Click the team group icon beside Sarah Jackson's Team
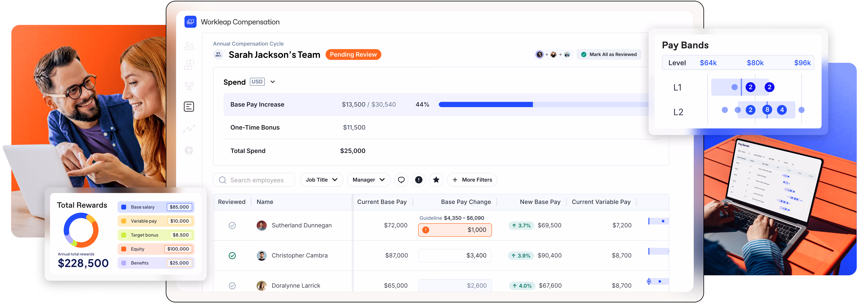The height and width of the screenshot is (303, 868). (218, 54)
